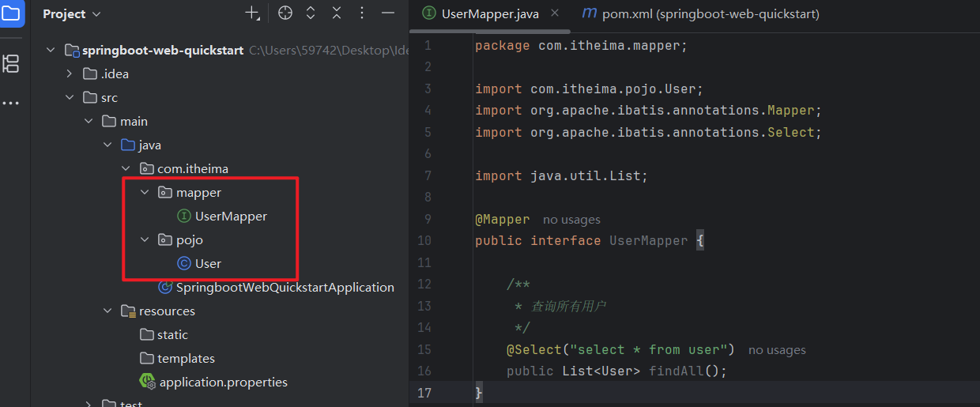980x407 pixels.
Task: Collapse the java folder
Action: click(108, 145)
